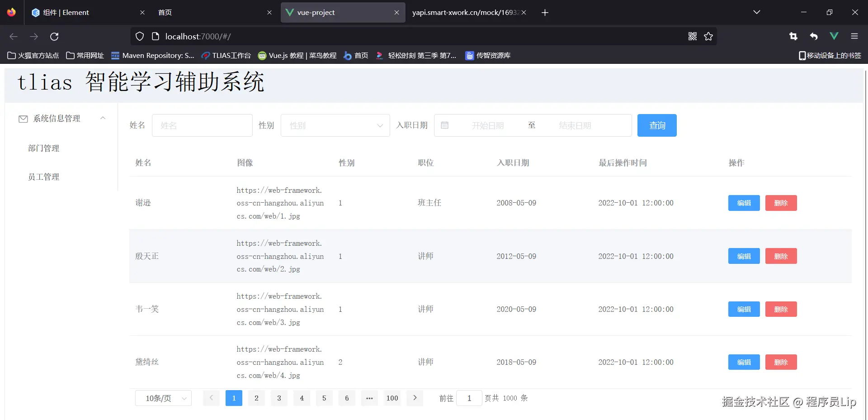The image size is (868, 420).
Task: Click the browser forward arrow
Action: [x=34, y=37]
